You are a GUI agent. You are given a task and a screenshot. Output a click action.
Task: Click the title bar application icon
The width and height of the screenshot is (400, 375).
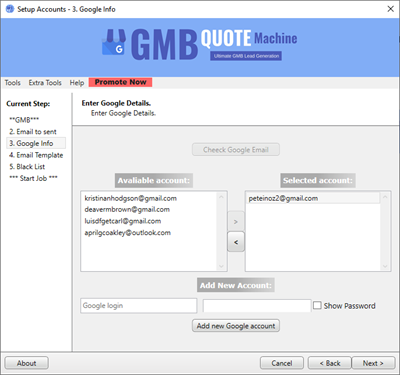(x=10, y=9)
